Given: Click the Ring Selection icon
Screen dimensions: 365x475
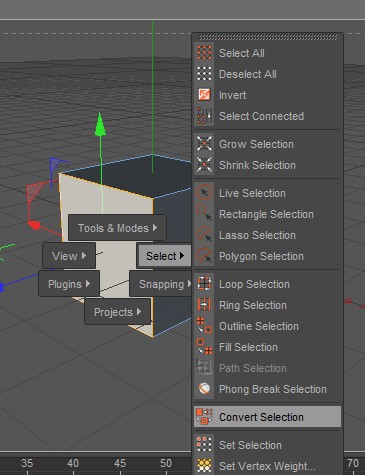Looking at the screenshot, I should [x=204, y=305].
